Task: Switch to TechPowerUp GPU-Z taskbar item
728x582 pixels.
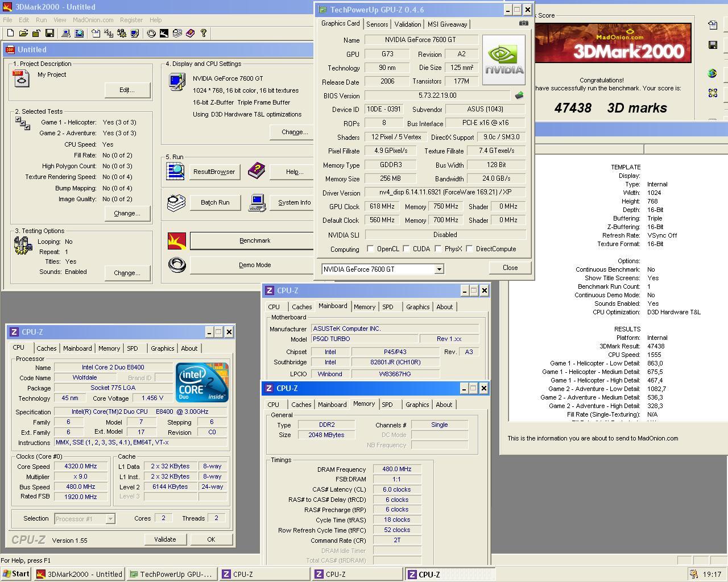Action: click(171, 574)
